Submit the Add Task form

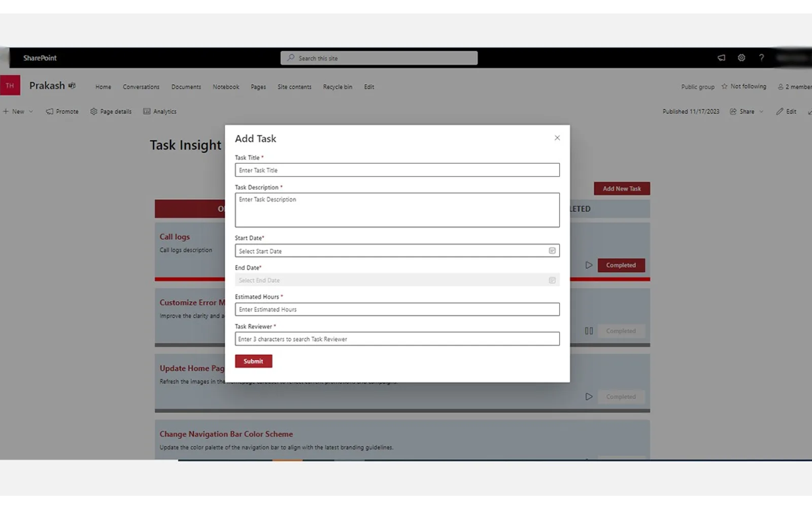[x=253, y=361]
